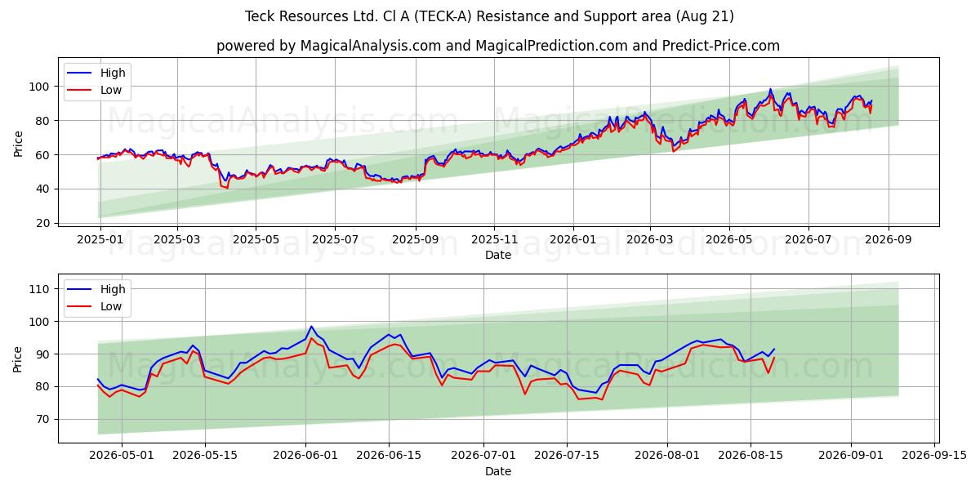This screenshot has height=490, width=980.
Task: Click the 2026-08-01 date tick label
Action: pyautogui.click(x=667, y=455)
